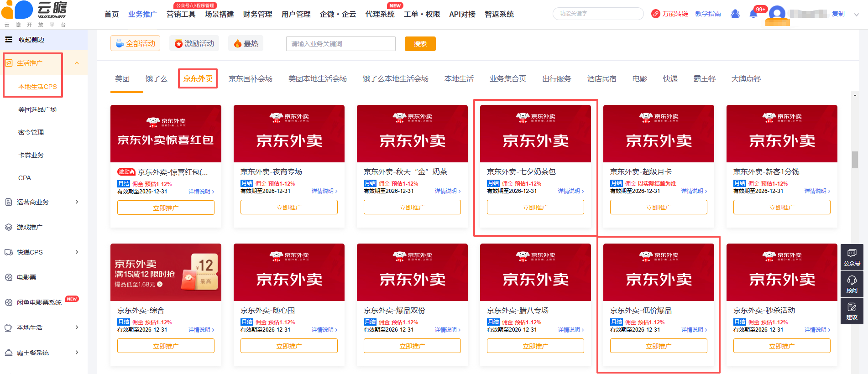The height and width of the screenshot is (374, 868).
Task: Click 立即推广 for 京东外卖-低价爆品
Action: (659, 346)
